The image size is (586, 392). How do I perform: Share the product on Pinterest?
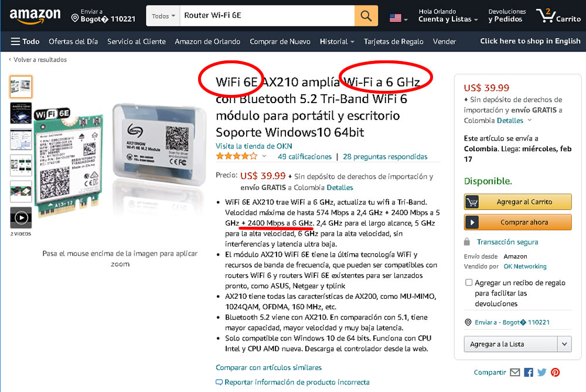coord(556,372)
